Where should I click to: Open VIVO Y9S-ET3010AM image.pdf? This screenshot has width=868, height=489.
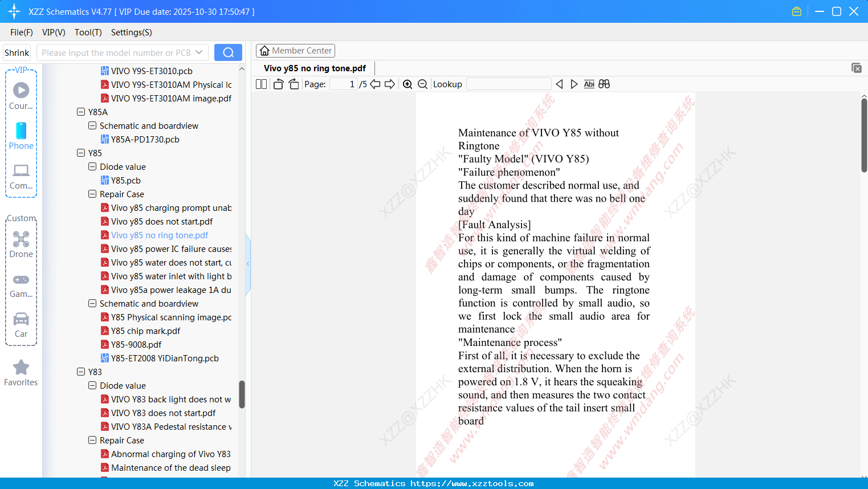coord(166,99)
